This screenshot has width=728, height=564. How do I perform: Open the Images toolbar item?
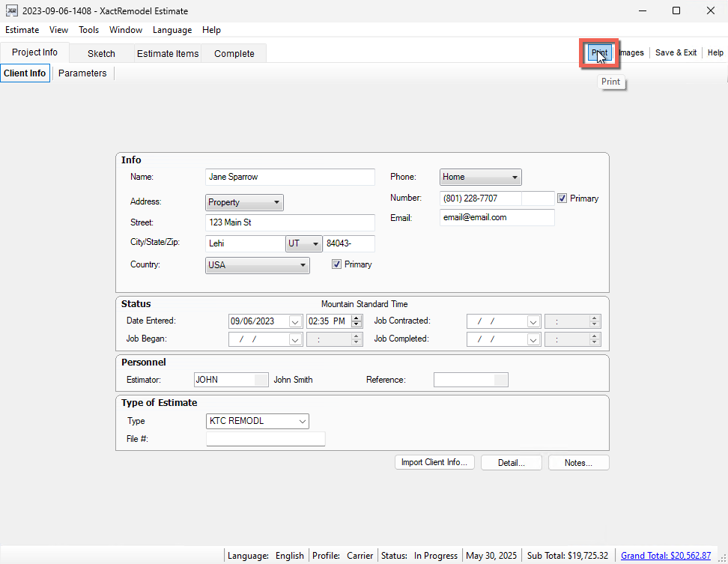point(631,53)
